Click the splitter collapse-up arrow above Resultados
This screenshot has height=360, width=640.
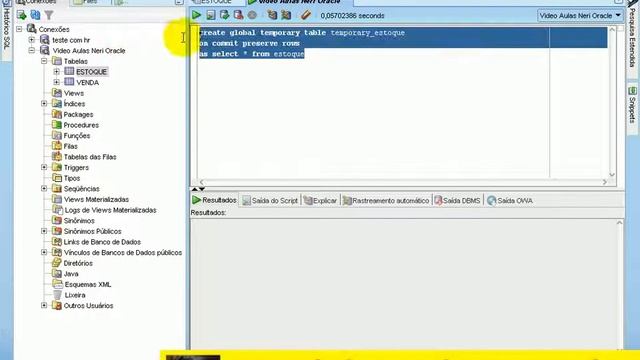[195, 189]
